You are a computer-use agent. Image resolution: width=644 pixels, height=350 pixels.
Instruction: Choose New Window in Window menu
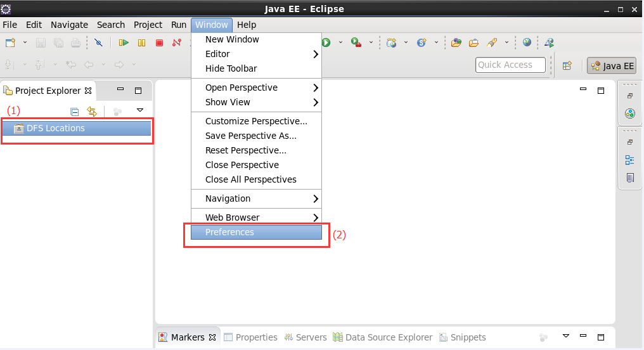[x=256, y=39]
